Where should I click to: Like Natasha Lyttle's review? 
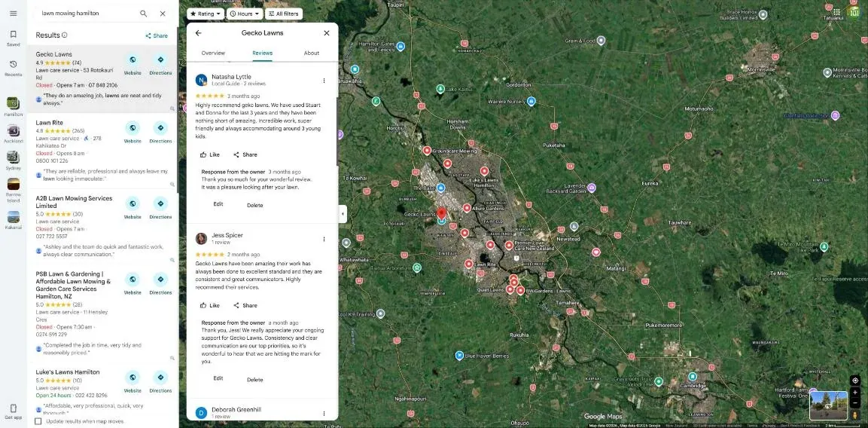click(x=210, y=154)
